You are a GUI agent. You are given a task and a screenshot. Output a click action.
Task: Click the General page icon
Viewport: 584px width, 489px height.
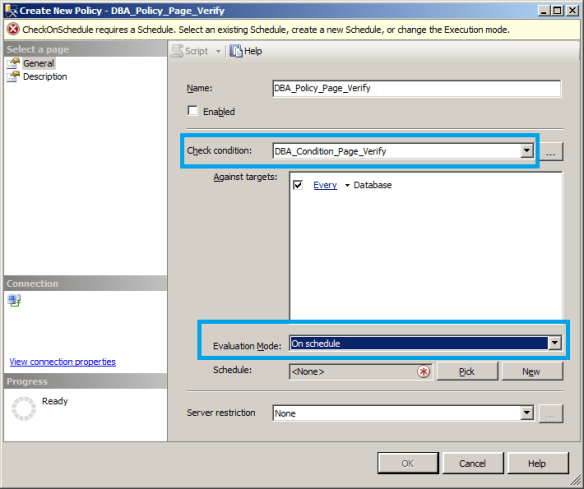[13, 63]
